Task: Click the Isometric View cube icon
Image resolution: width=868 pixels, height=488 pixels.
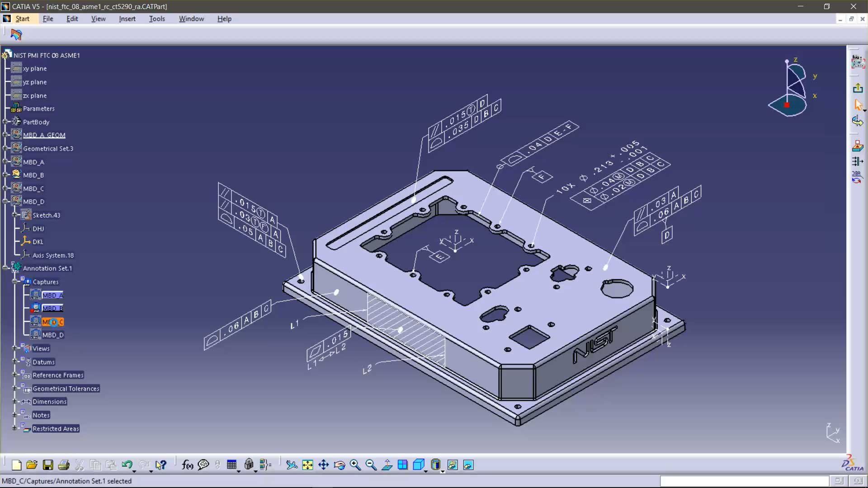Action: point(419,465)
